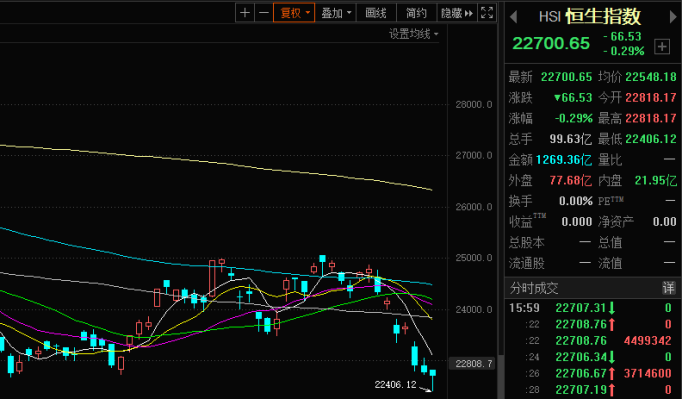Click 恒生指数 title
The width and height of the screenshot is (682, 399).
[x=603, y=17]
